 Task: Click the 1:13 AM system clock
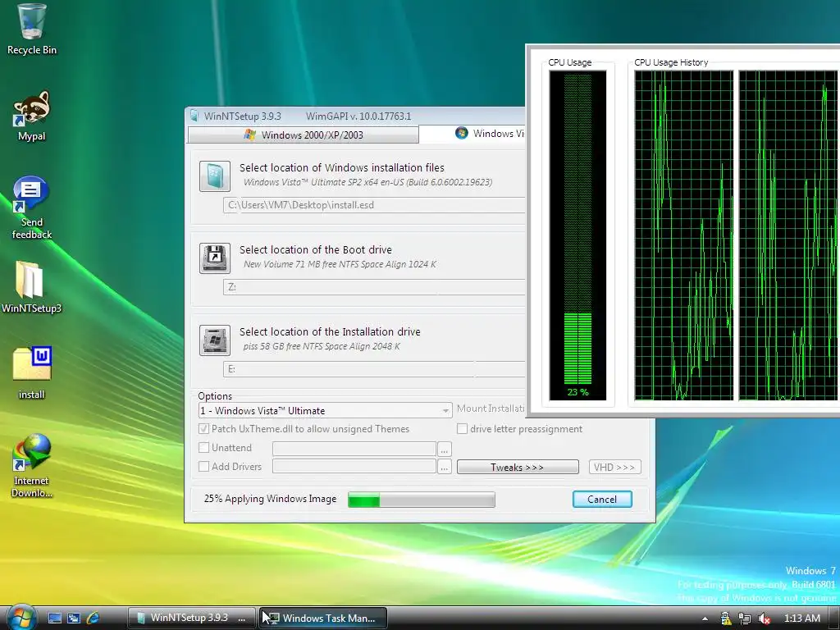click(802, 619)
